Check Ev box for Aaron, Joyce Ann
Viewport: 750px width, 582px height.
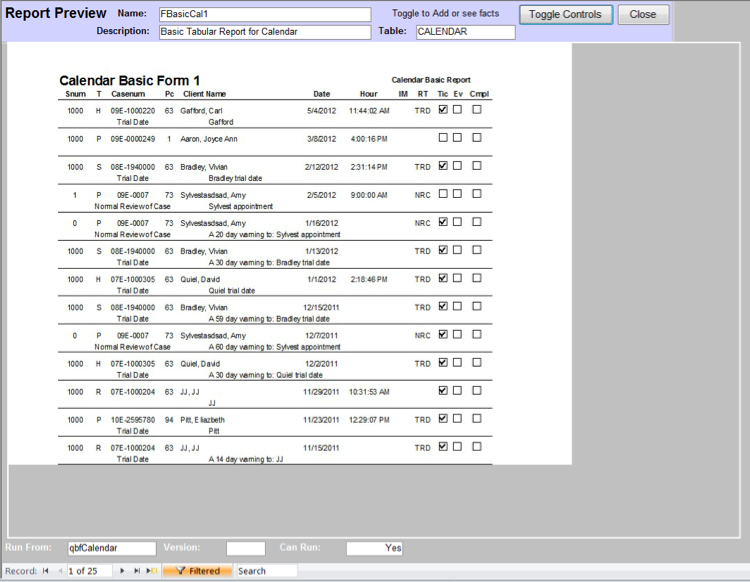[x=457, y=138]
